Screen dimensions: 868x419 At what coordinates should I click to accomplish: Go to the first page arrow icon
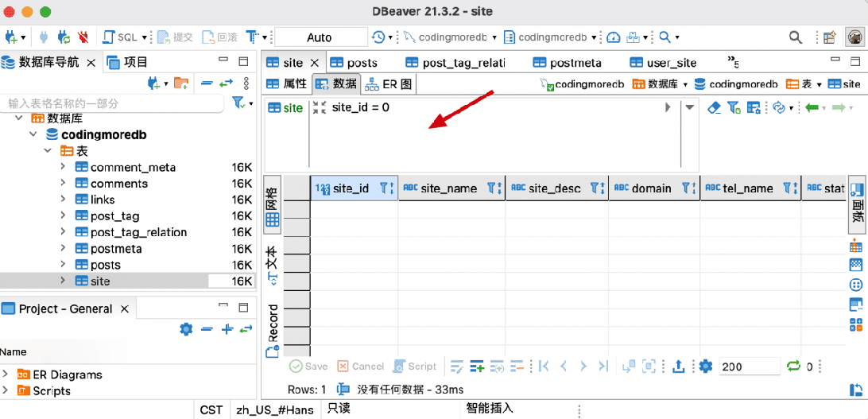coord(543,366)
